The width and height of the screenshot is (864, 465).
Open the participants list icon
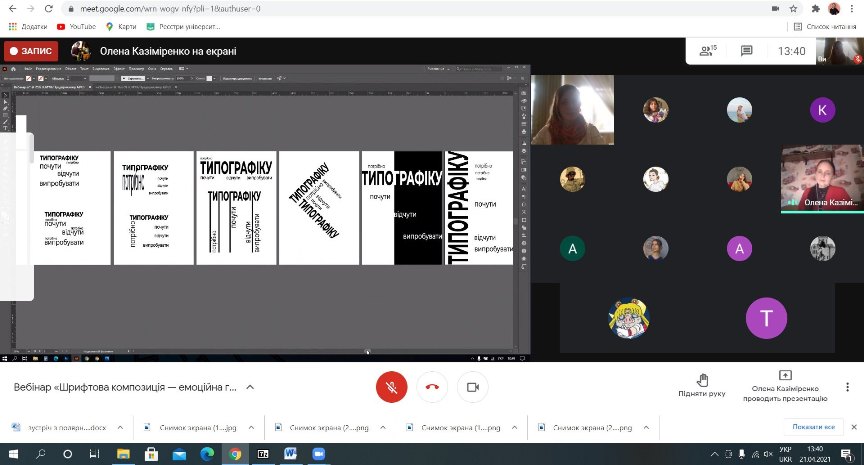coord(708,51)
